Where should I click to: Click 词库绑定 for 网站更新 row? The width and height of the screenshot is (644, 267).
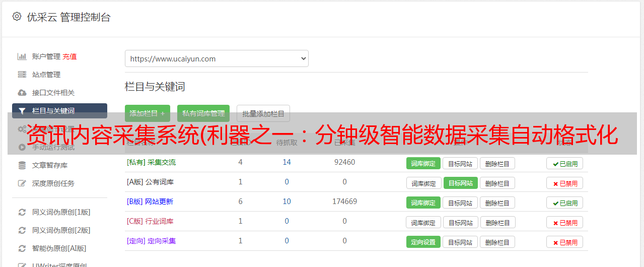pos(423,203)
